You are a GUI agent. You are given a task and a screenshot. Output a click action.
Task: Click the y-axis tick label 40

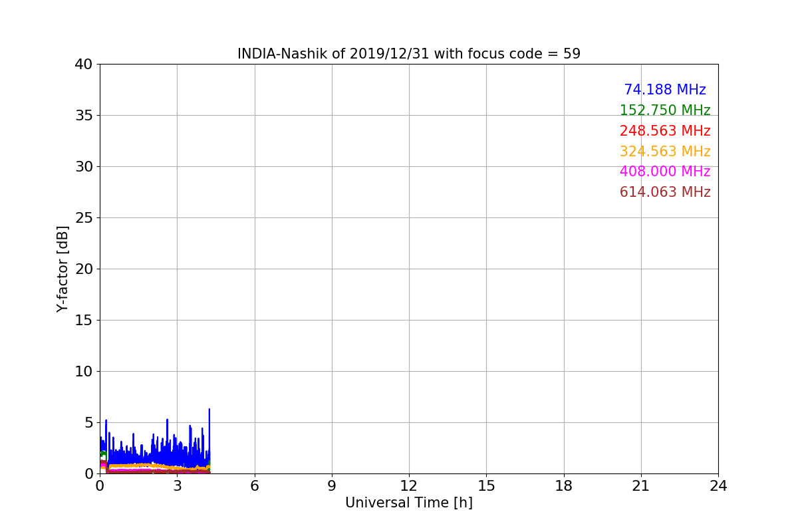pyautogui.click(x=84, y=65)
